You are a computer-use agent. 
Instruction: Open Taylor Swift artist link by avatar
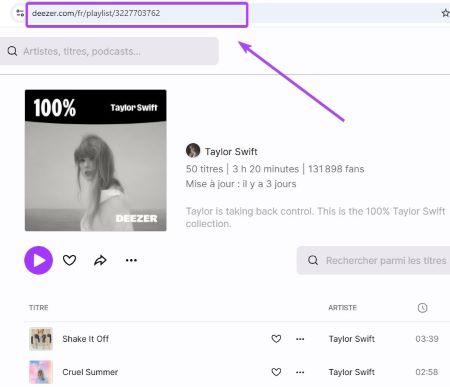tap(231, 152)
